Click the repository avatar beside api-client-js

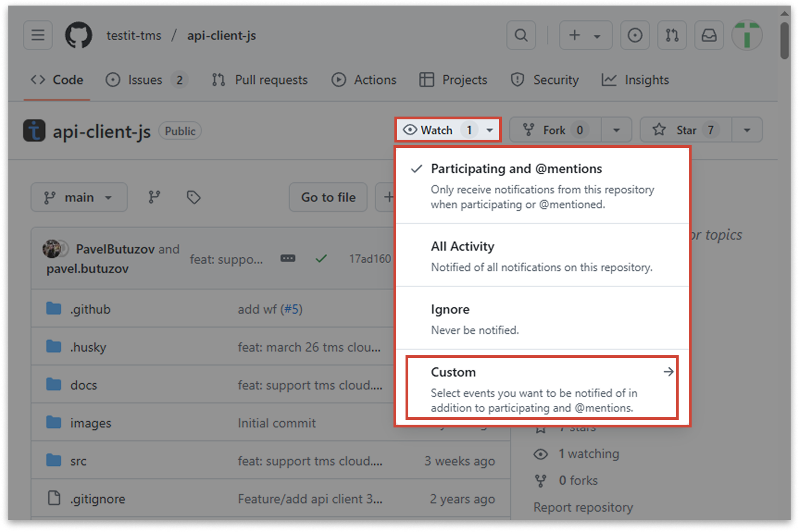(34, 130)
